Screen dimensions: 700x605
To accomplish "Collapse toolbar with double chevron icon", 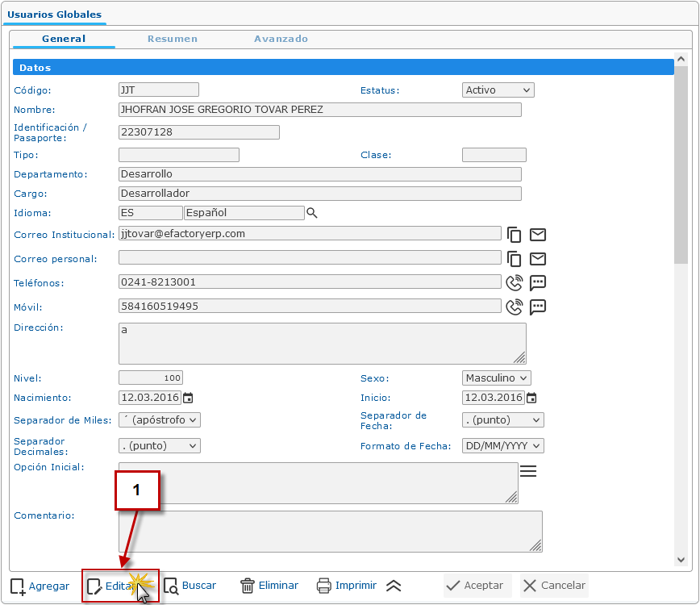I will click(394, 586).
